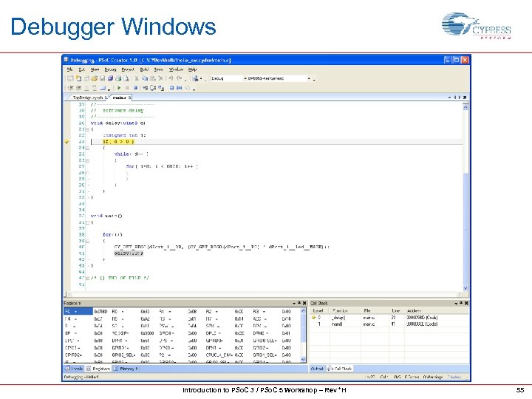
Task: Switch to the TopDesign.cysch tab
Action: click(89, 98)
